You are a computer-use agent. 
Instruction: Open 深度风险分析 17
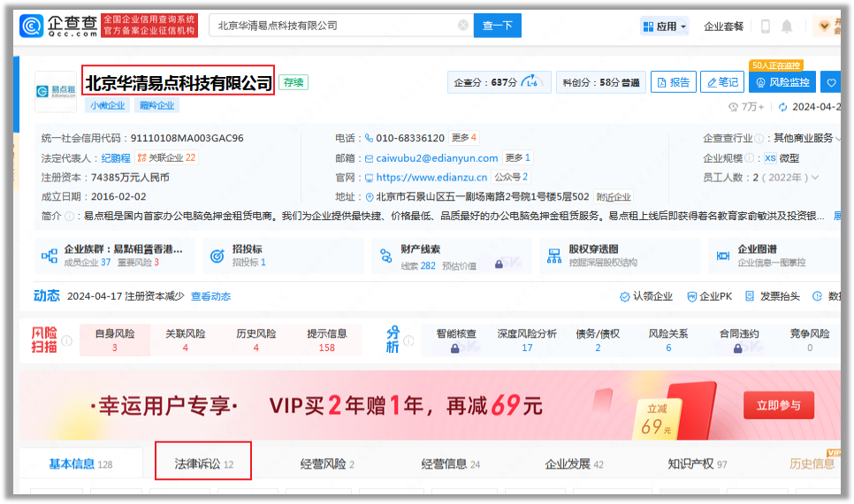point(527,340)
